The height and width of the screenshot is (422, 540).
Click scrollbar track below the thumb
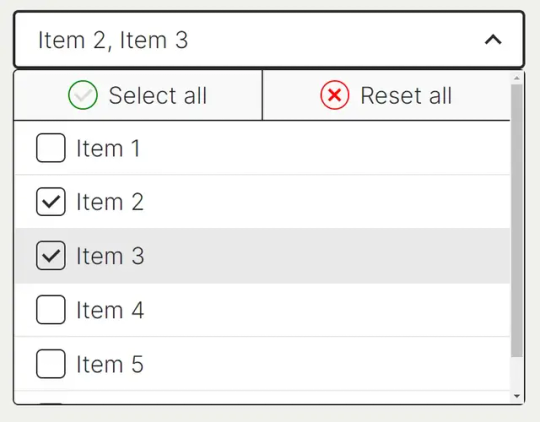click(x=517, y=374)
